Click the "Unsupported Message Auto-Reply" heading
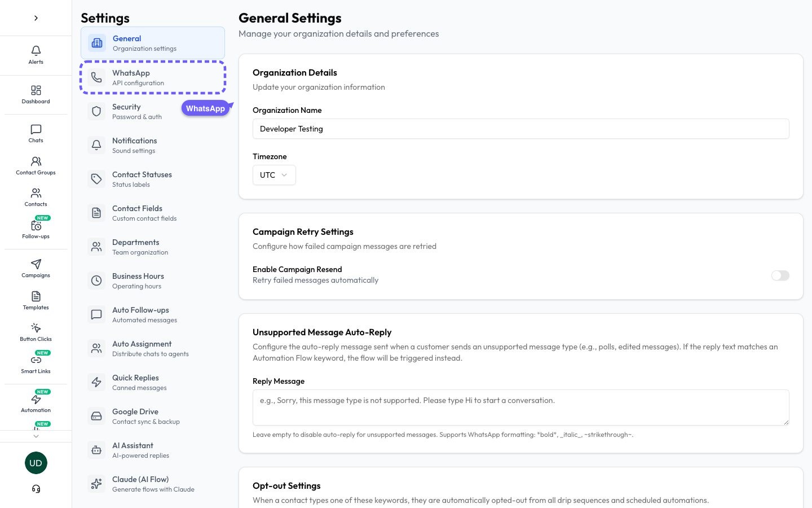The width and height of the screenshot is (812, 508). point(322,332)
